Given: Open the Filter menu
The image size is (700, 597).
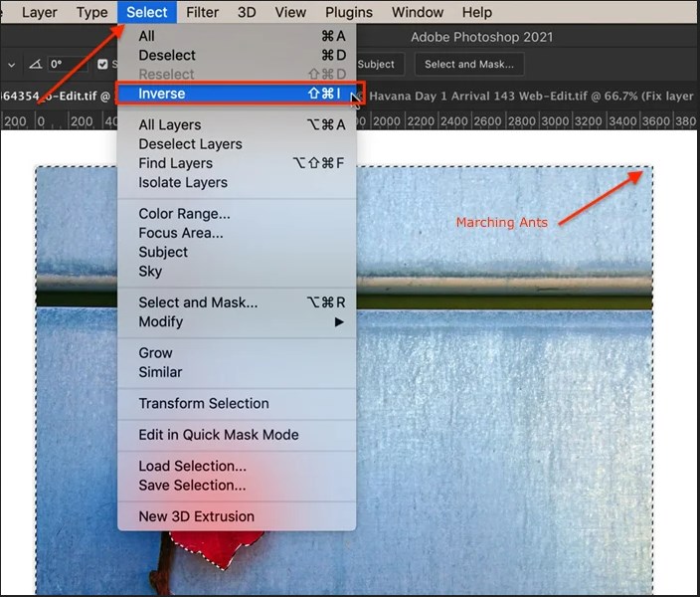Looking at the screenshot, I should coord(202,12).
